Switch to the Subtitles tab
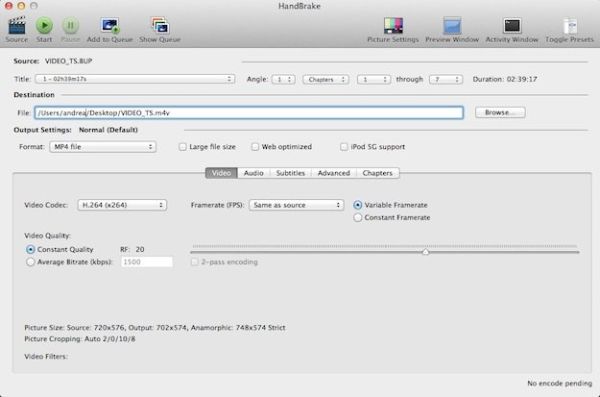Viewport: 600px width, 397px height. [x=291, y=173]
